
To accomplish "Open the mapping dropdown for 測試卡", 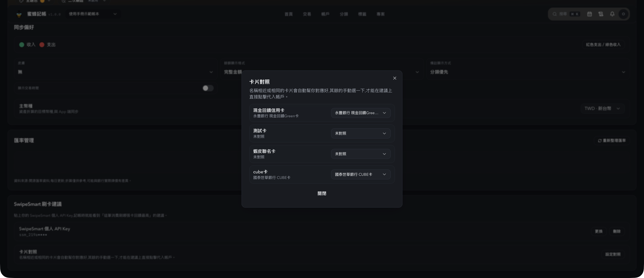I will 361,133.
